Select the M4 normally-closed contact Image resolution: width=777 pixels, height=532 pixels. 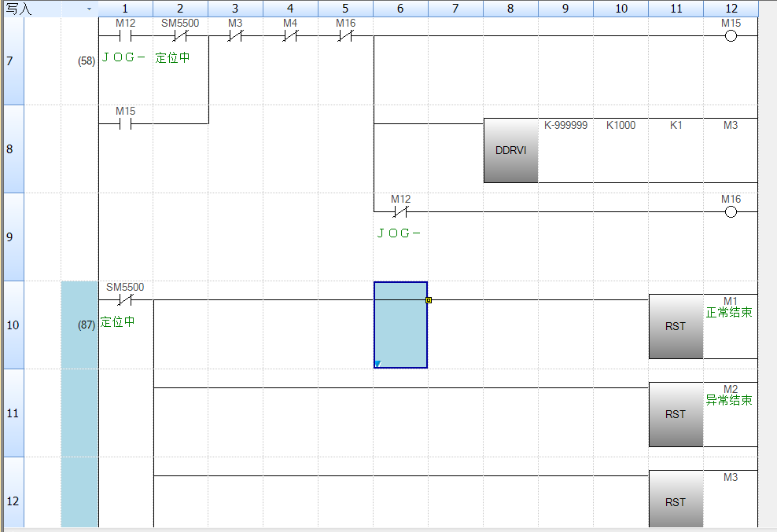tap(290, 35)
